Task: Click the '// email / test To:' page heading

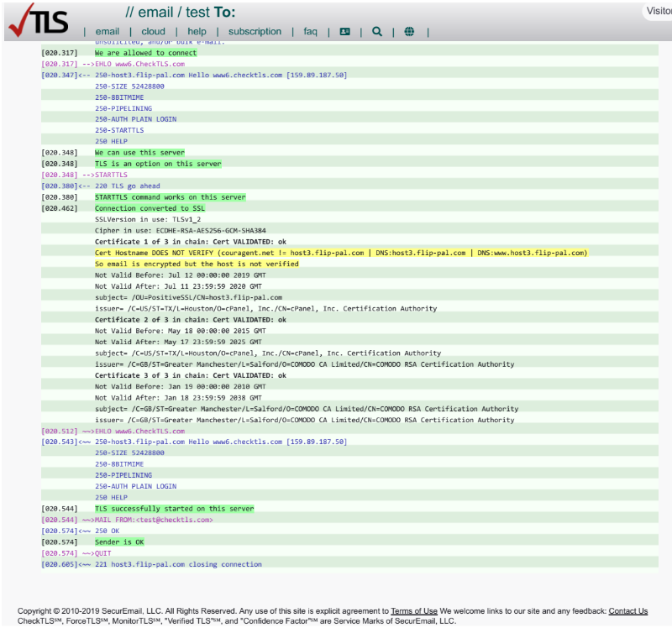Action: (181, 13)
